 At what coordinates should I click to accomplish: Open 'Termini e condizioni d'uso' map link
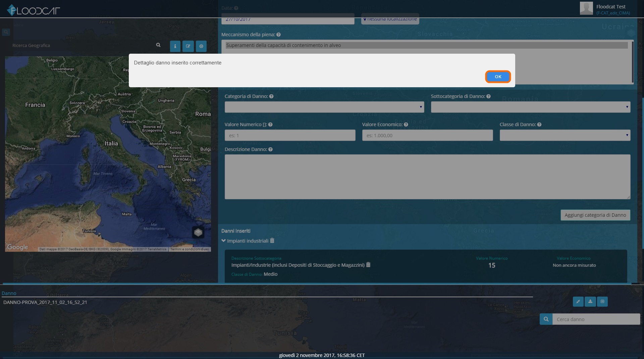(190, 249)
